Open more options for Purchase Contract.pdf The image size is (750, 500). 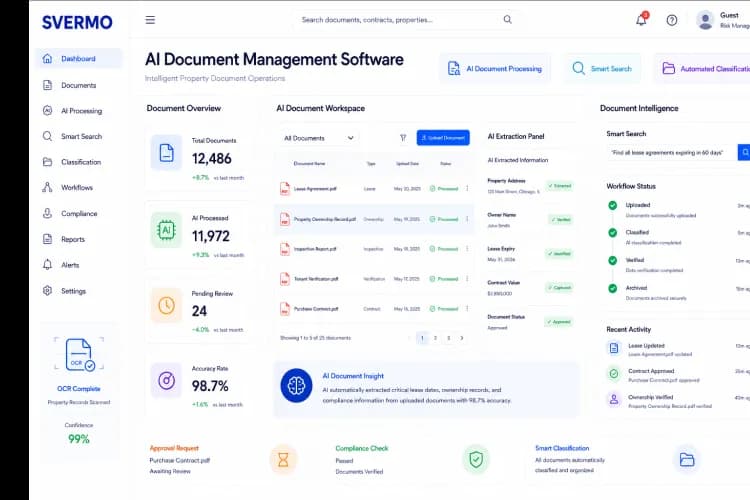coord(467,309)
